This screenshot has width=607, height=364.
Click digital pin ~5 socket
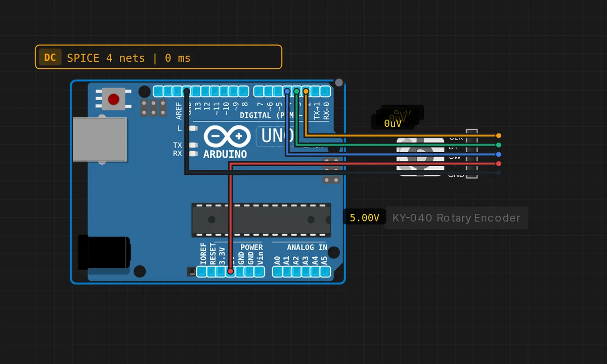(x=278, y=92)
